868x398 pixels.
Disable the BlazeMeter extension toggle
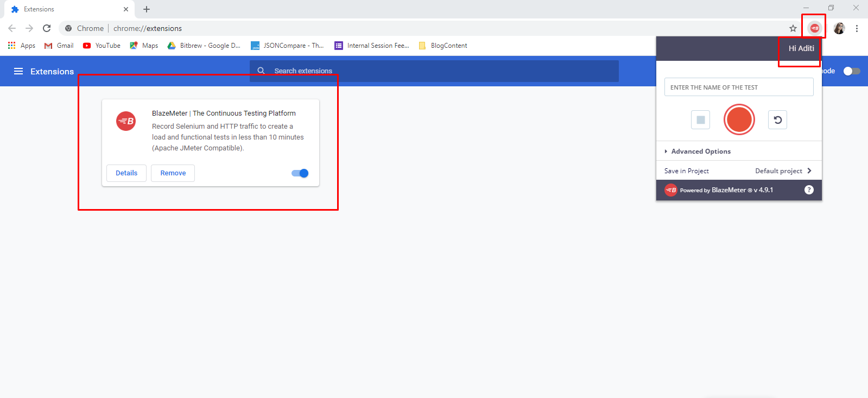pyautogui.click(x=300, y=173)
